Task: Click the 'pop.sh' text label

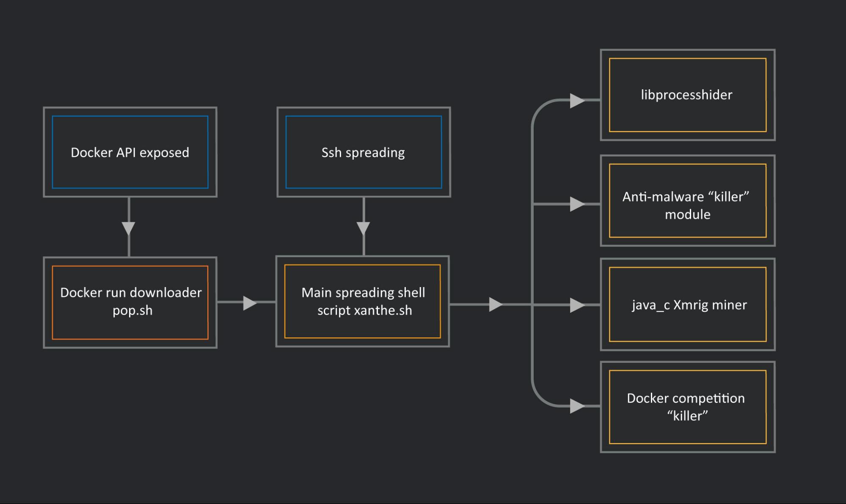Action: (132, 310)
